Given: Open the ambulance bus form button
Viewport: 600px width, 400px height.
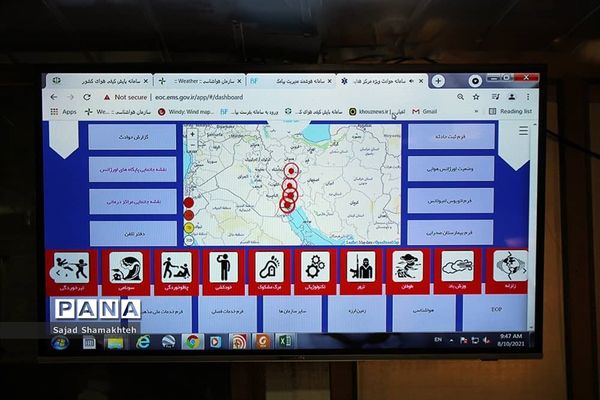Looking at the screenshot, I should [x=450, y=201].
